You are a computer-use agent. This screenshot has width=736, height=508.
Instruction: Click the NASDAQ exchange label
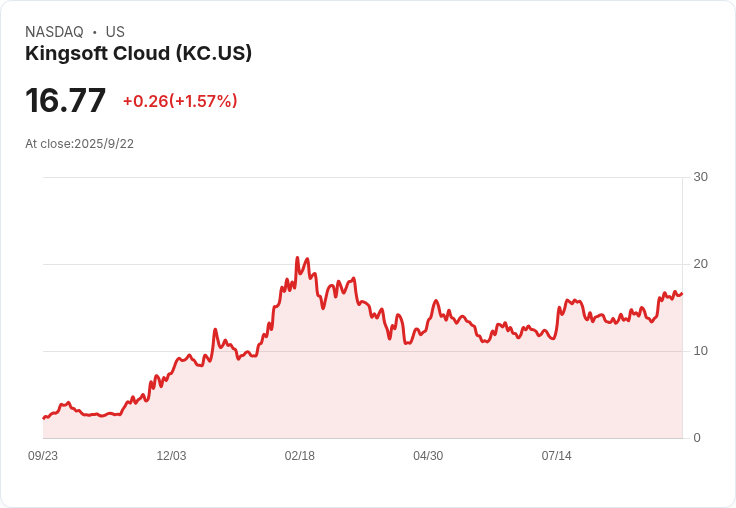(x=54, y=32)
